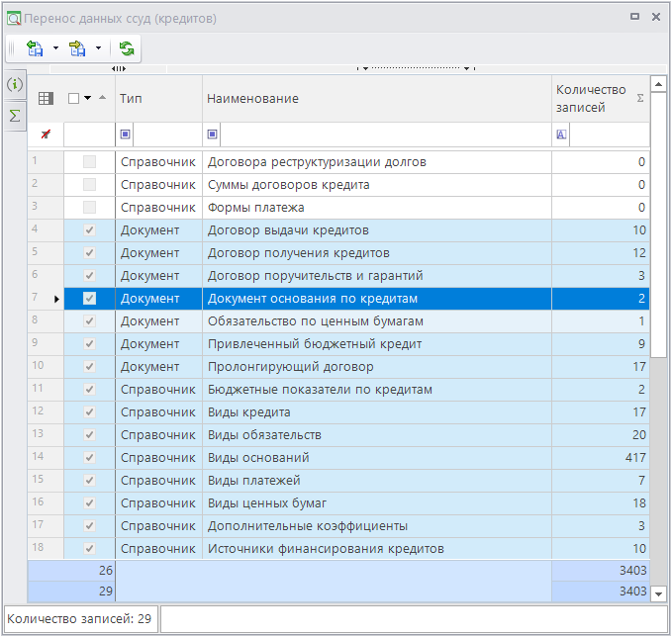
Task: Toggle the select-all header checkbox
Action: tap(74, 98)
